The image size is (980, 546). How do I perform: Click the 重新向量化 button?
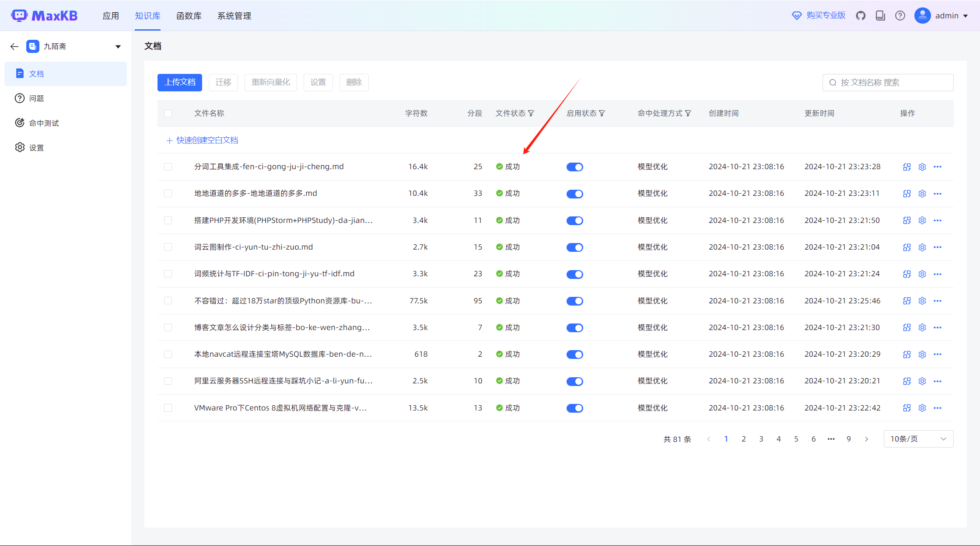point(271,82)
